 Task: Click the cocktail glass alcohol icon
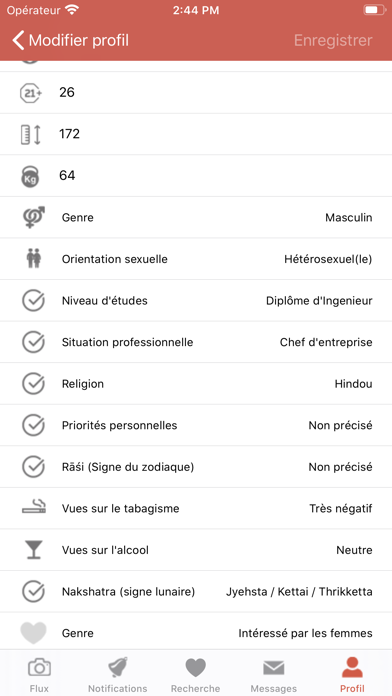tap(34, 550)
